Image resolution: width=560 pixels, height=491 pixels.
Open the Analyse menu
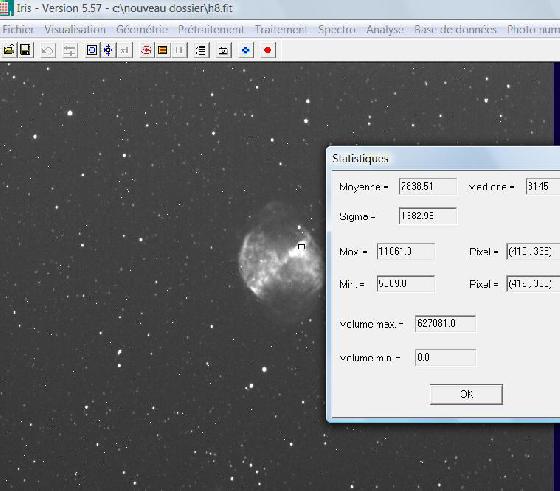(x=385, y=30)
